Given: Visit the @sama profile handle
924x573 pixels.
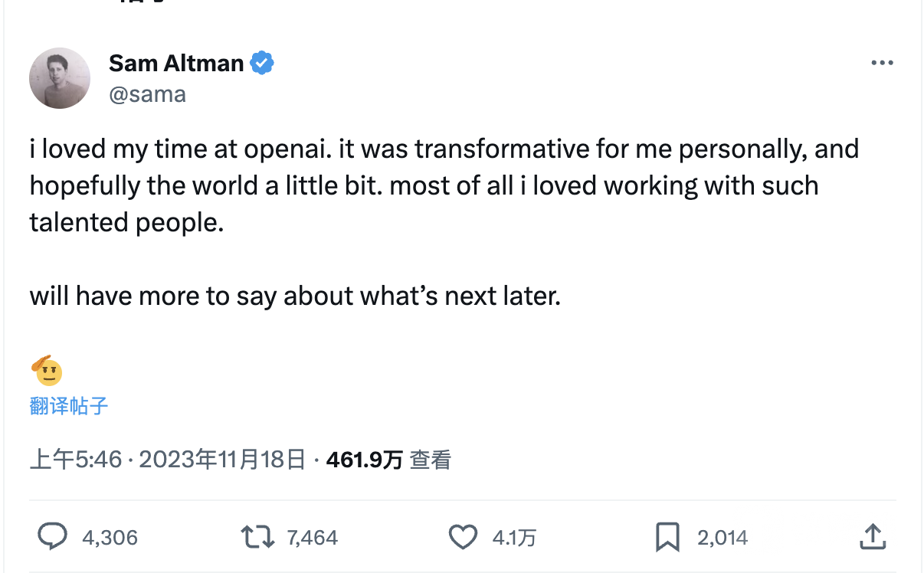Looking at the screenshot, I should [x=147, y=93].
